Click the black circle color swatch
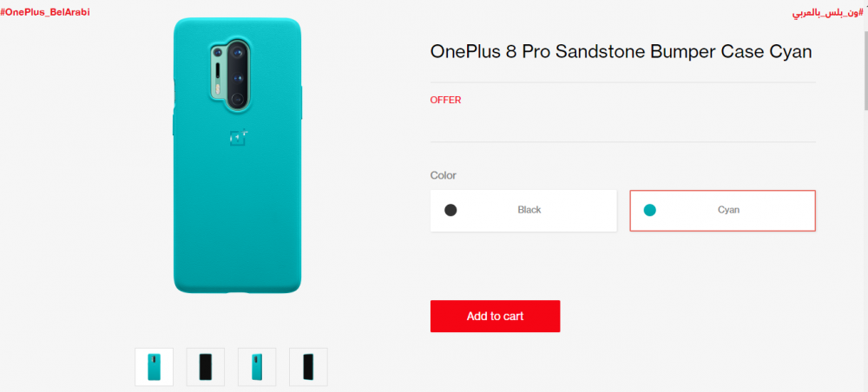This screenshot has height=392, width=868. tap(450, 210)
